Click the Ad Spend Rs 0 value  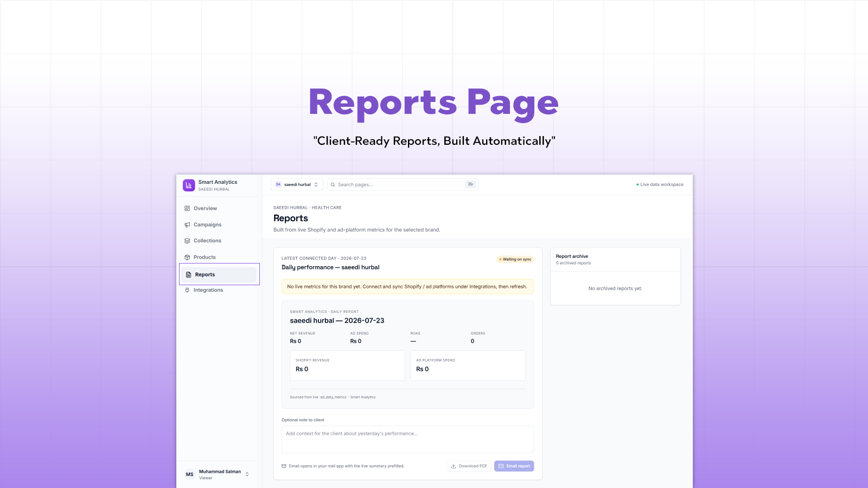(x=356, y=341)
